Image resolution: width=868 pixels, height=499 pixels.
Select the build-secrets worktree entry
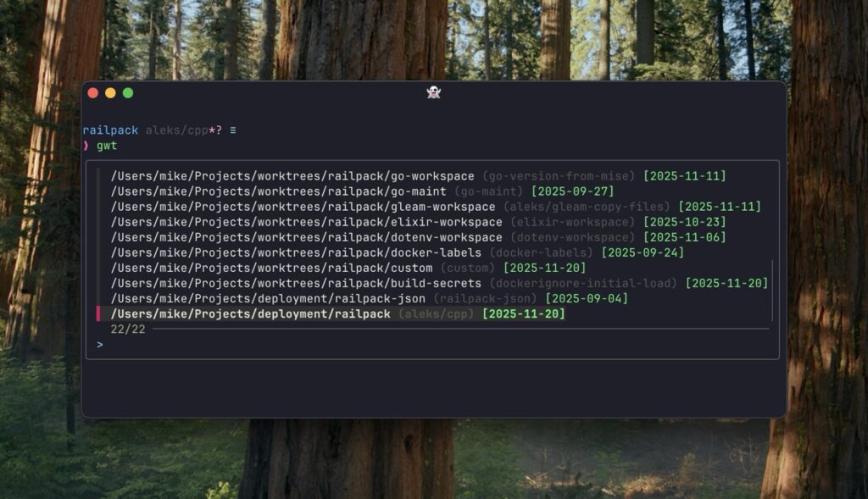tap(296, 283)
